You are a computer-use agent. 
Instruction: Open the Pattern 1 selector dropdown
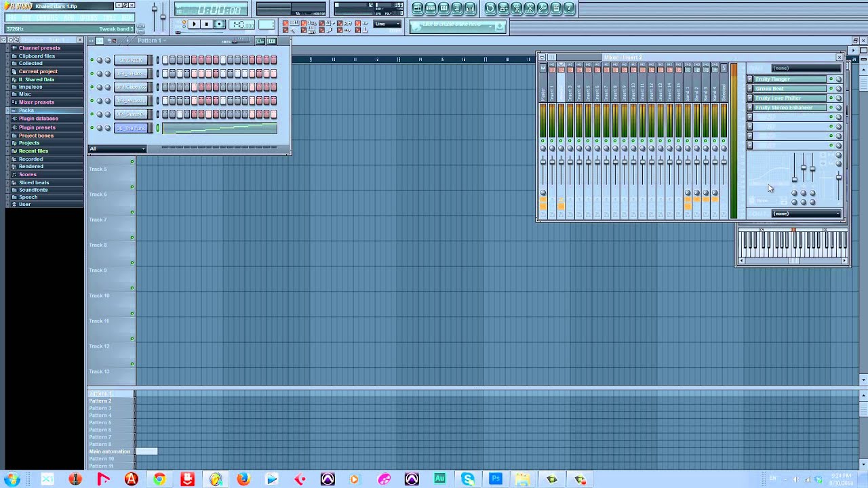(x=152, y=41)
